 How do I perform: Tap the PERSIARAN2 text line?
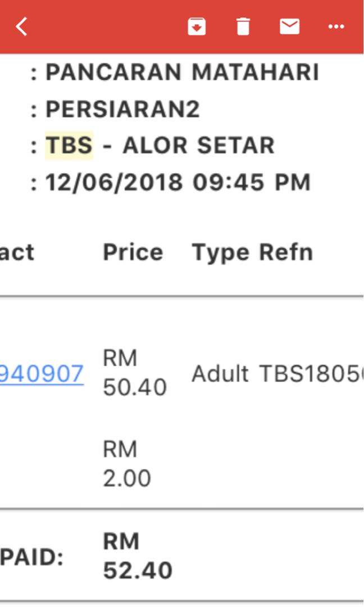[x=122, y=109]
